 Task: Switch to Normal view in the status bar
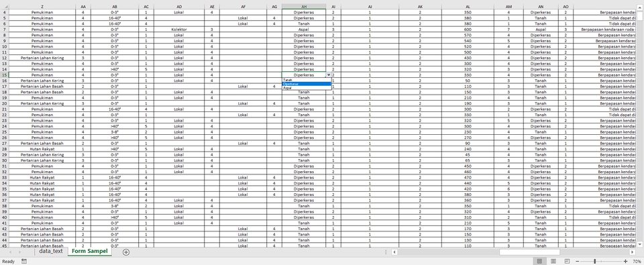click(539, 261)
